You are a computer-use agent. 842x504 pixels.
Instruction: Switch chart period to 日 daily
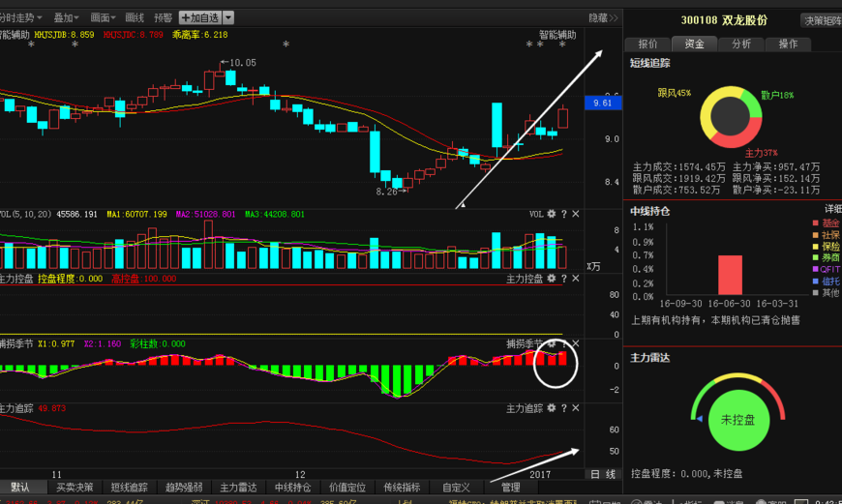point(595,474)
